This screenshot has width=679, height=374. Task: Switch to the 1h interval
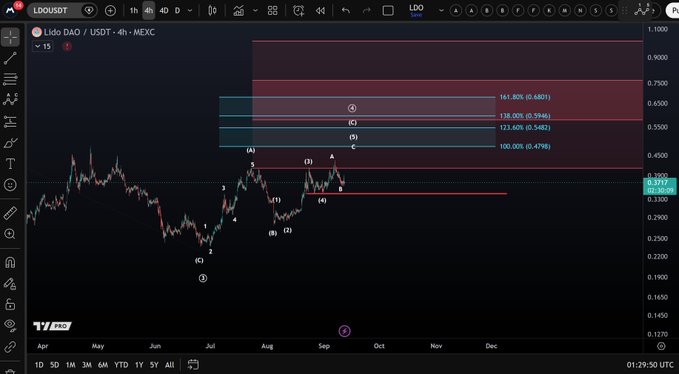134,11
